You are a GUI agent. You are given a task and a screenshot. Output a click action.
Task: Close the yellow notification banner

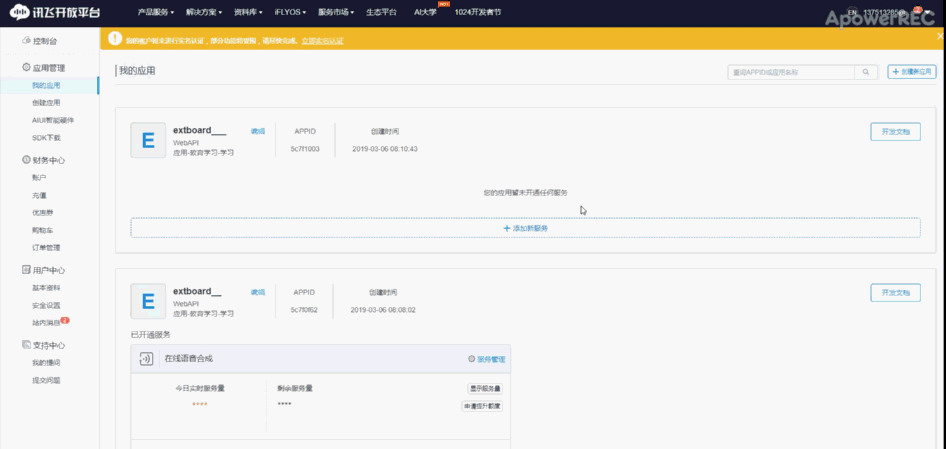point(941,37)
